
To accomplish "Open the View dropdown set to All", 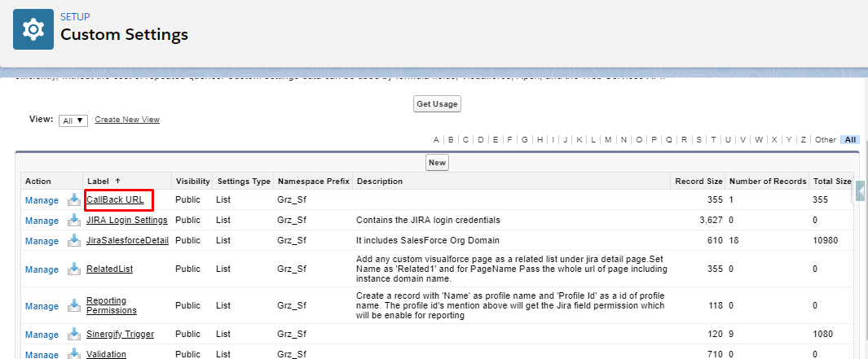I will tap(73, 120).
